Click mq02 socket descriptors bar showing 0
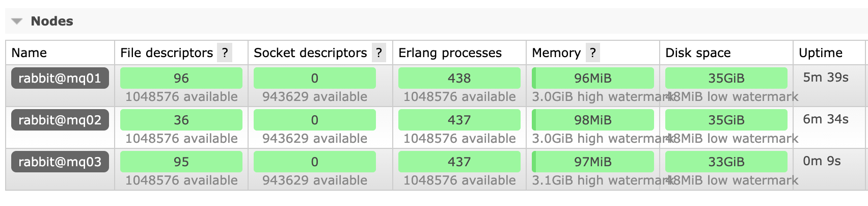The width and height of the screenshot is (868, 206). [315, 120]
